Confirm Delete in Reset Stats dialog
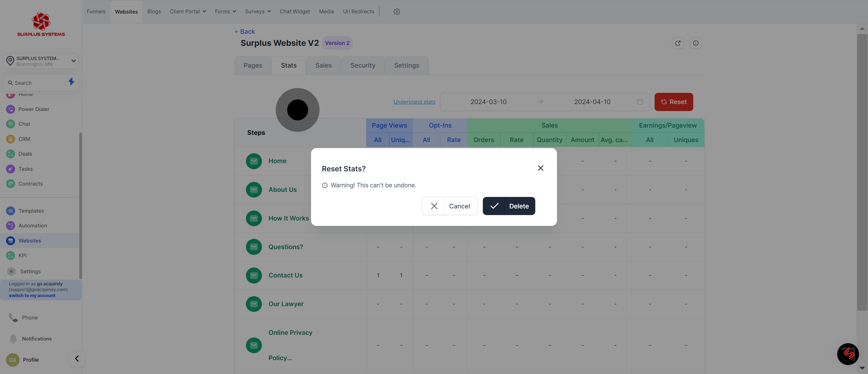This screenshot has width=868, height=374. 509,206
